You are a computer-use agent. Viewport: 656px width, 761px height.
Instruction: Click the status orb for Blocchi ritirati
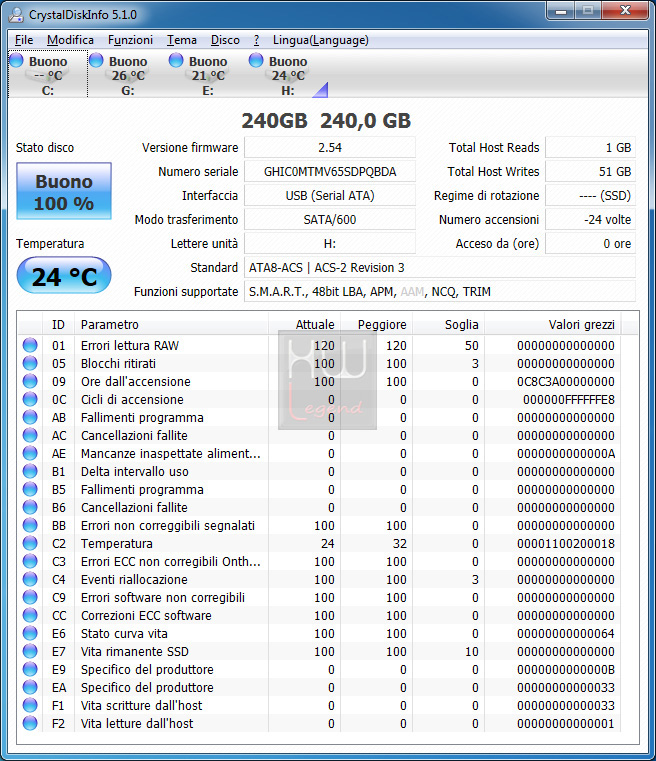click(30, 363)
